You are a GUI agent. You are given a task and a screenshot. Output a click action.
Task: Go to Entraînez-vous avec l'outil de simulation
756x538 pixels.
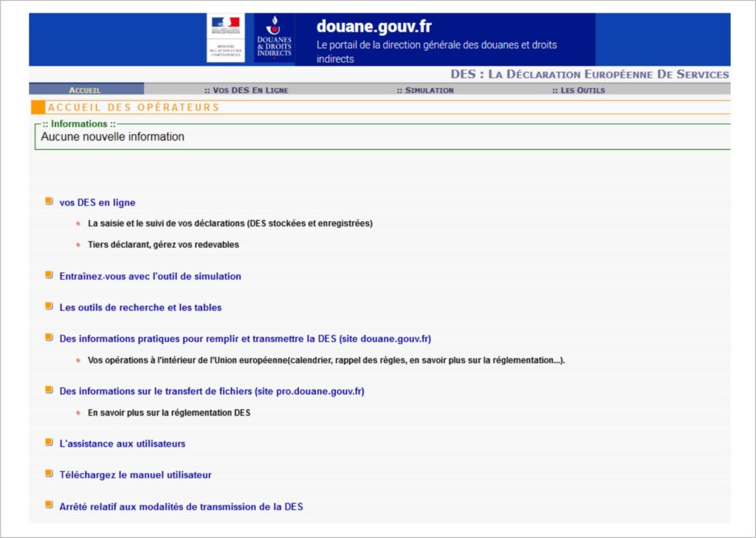150,276
